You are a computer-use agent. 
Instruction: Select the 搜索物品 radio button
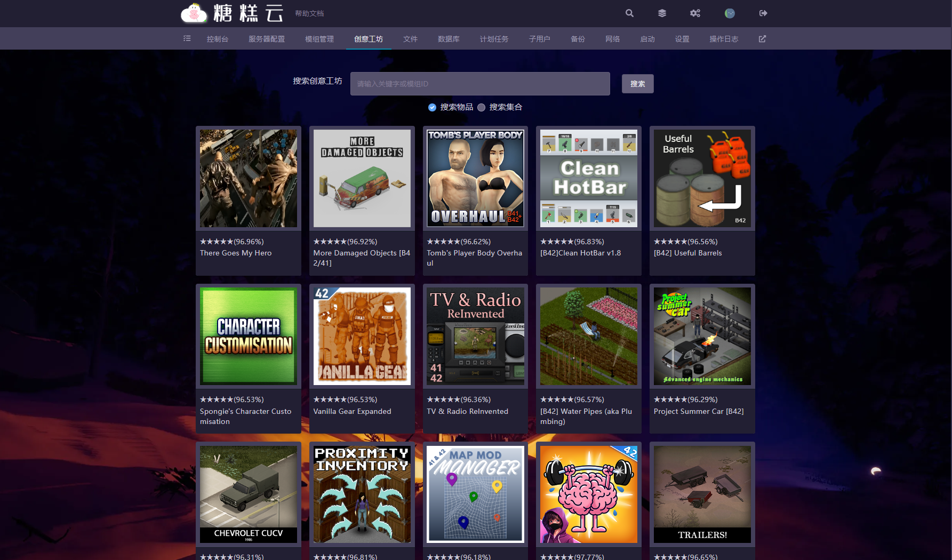[x=433, y=107]
